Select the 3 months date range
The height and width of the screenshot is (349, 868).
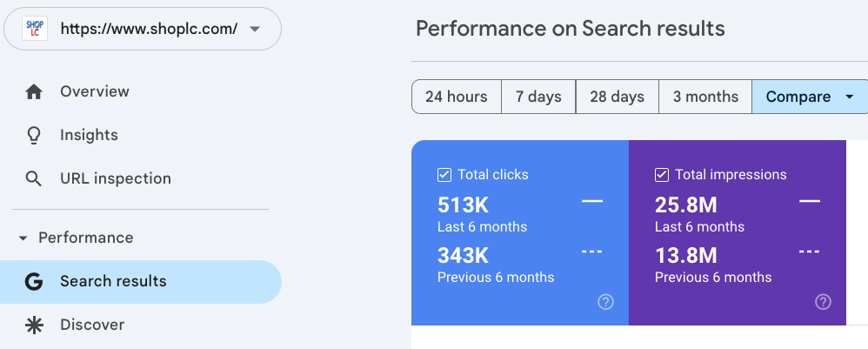coord(705,97)
